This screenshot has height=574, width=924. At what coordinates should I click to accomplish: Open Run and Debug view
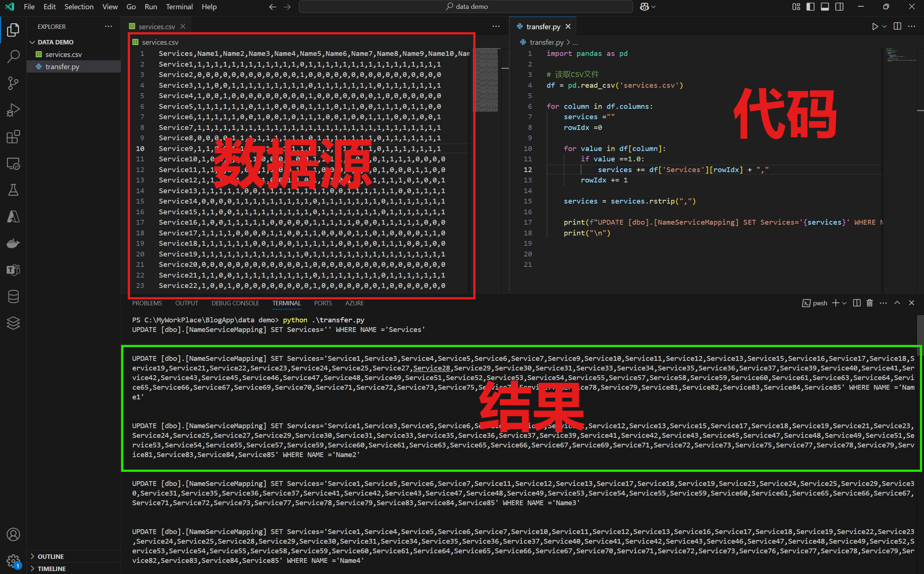pos(13,110)
